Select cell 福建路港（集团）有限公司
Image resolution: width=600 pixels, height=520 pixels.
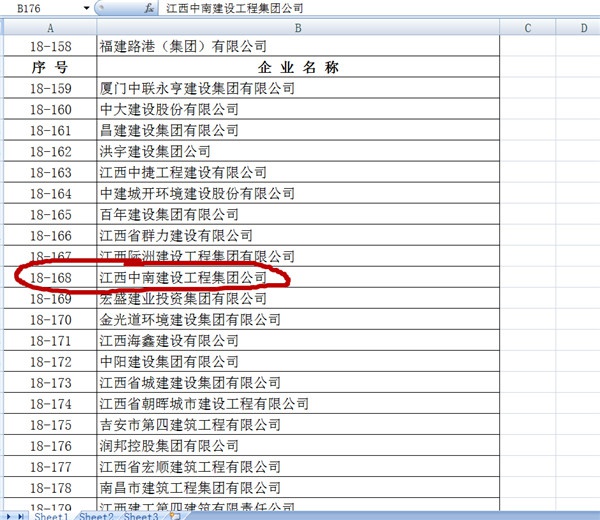tap(298, 46)
